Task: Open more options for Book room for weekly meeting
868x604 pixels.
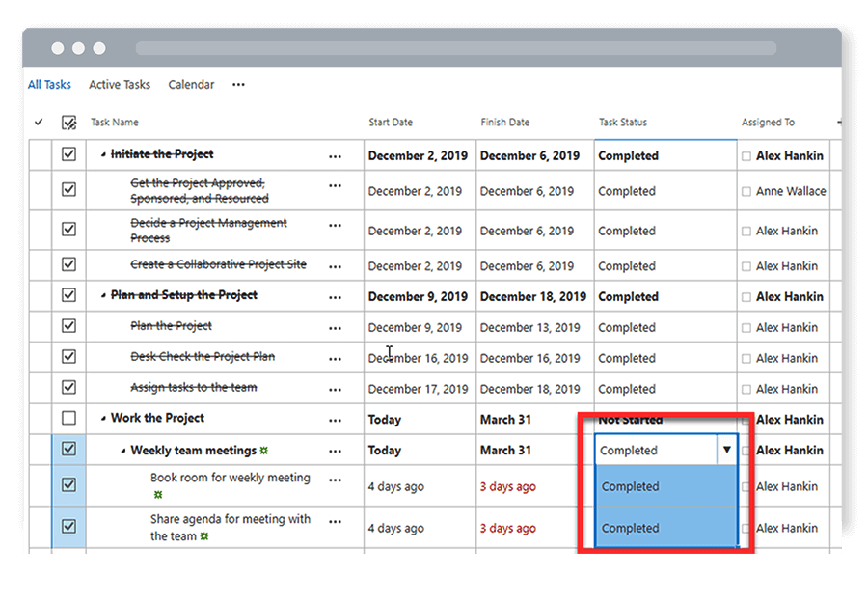Action: 336,480
